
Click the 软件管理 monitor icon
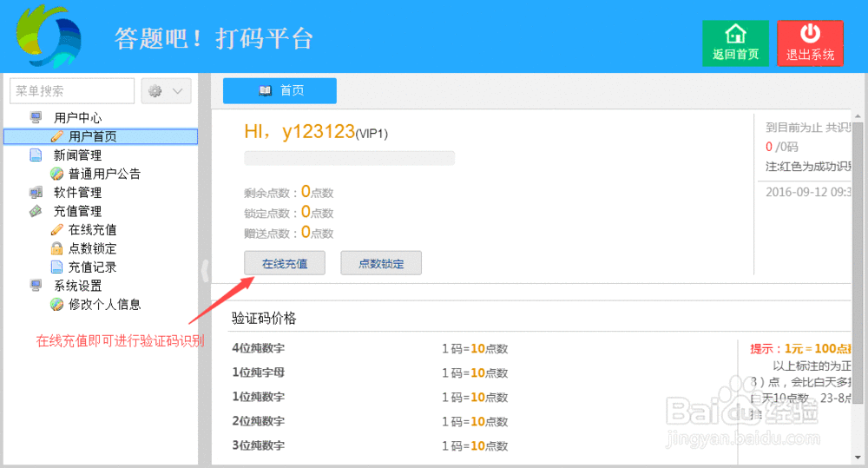point(36,193)
